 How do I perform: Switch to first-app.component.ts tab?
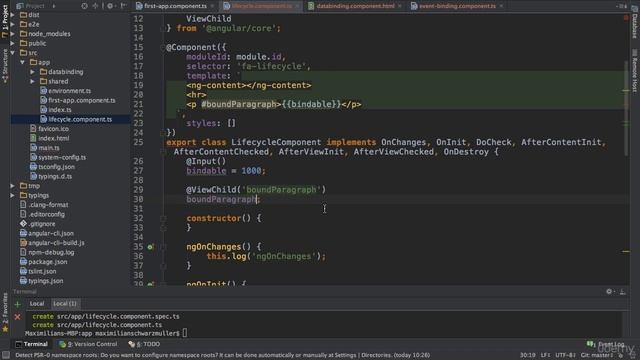[176, 6]
